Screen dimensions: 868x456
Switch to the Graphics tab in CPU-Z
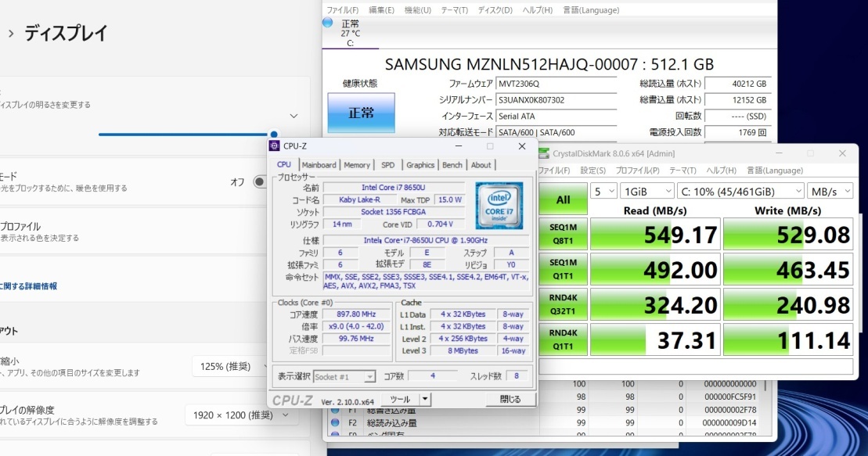[x=420, y=165]
